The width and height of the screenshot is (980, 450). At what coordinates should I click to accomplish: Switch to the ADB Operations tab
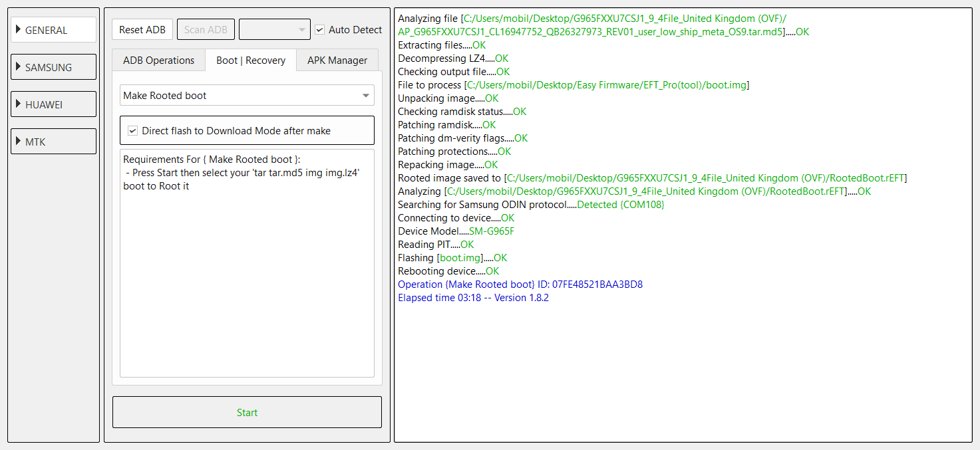(x=158, y=60)
